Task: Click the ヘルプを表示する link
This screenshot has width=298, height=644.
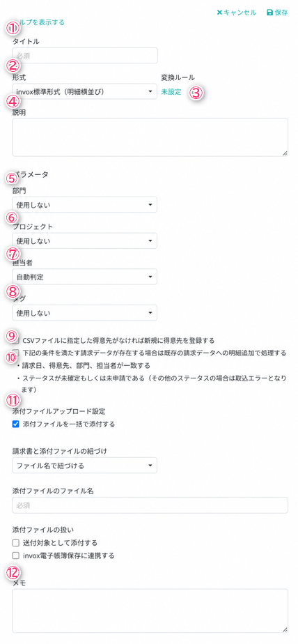Action: [38, 22]
